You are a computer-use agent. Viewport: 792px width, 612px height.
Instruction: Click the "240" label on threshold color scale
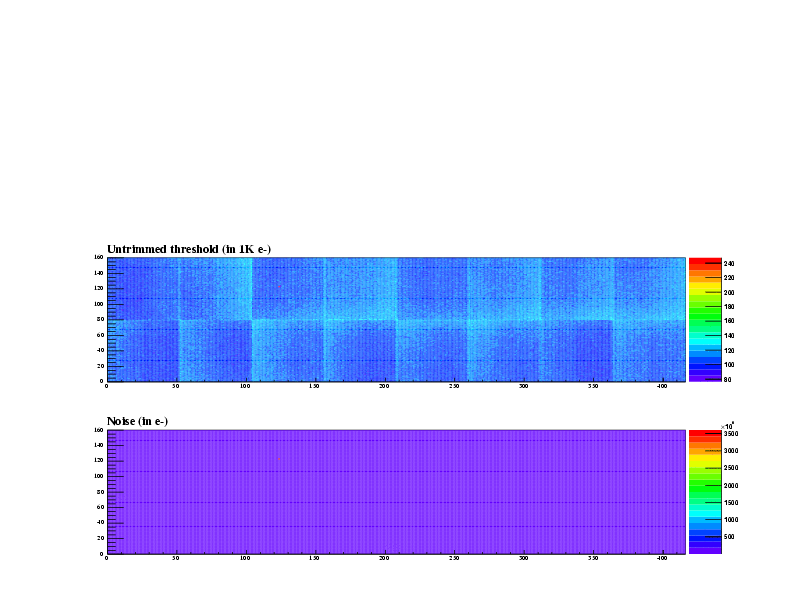coord(729,264)
